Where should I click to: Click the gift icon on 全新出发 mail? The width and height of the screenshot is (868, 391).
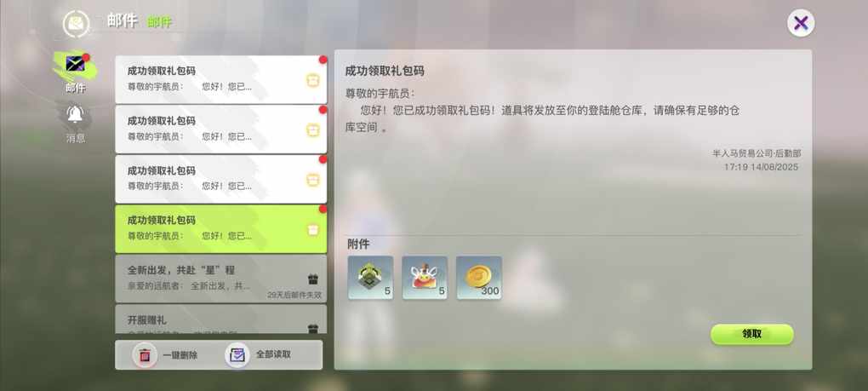[x=313, y=279]
